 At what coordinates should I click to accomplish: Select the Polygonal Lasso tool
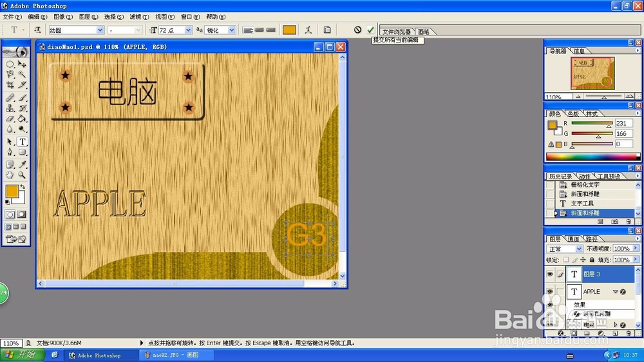click(10, 74)
